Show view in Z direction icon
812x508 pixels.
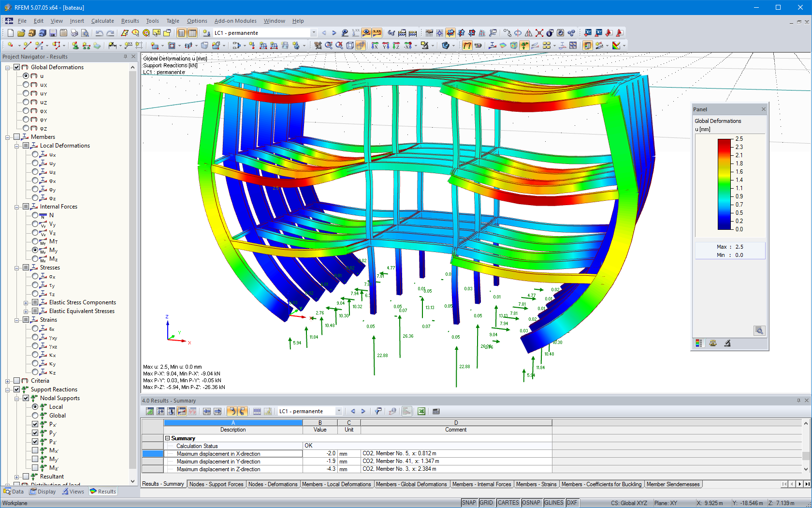pyautogui.click(x=396, y=45)
